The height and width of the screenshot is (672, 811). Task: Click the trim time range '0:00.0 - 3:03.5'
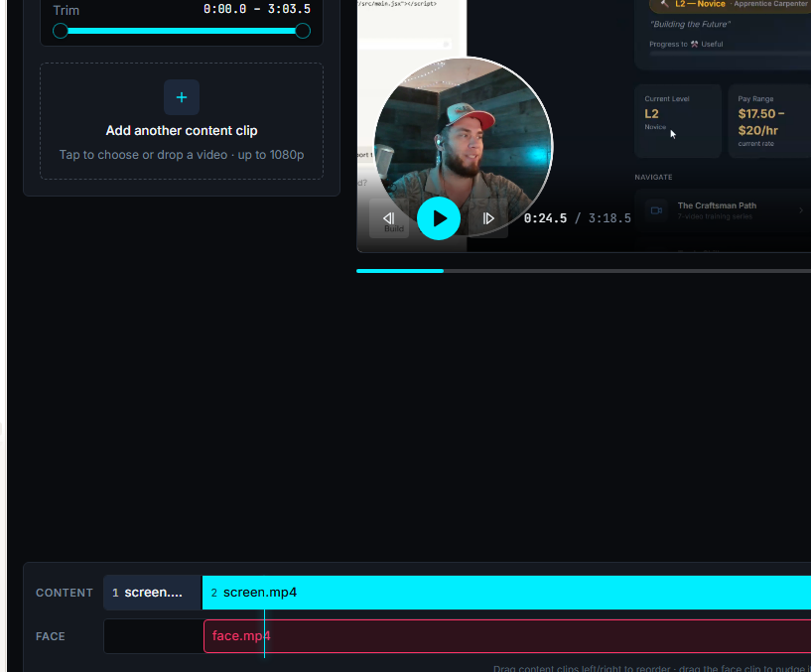[257, 9]
